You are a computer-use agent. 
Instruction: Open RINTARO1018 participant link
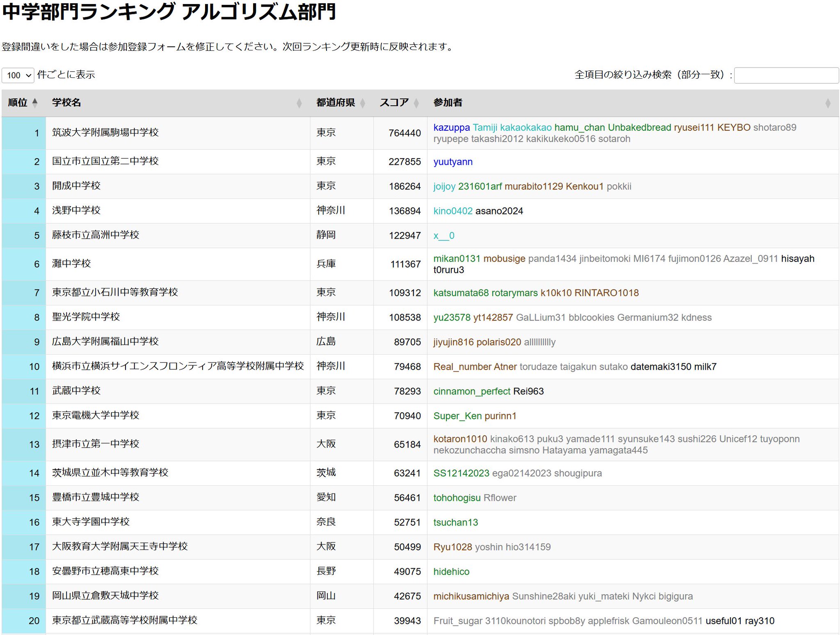tap(607, 293)
